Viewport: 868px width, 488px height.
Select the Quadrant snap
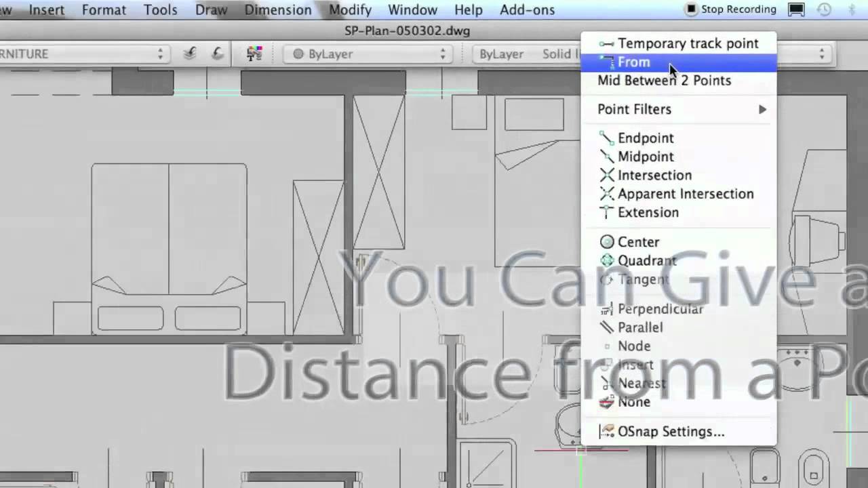click(x=679, y=261)
